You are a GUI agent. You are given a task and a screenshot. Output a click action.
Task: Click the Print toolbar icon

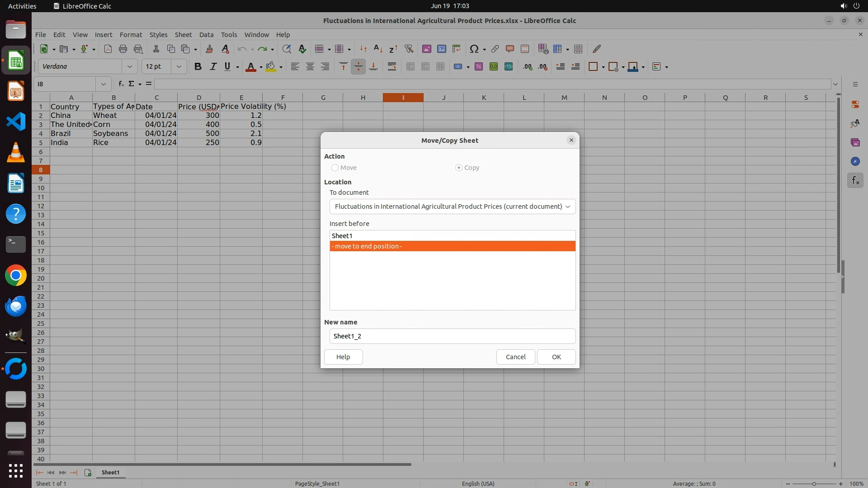tap(123, 49)
